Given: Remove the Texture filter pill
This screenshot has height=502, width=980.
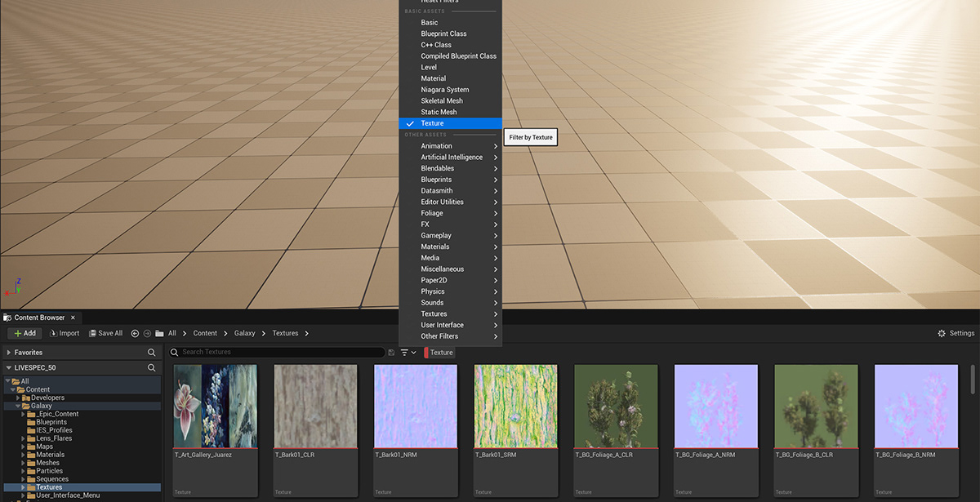Looking at the screenshot, I should tap(440, 352).
